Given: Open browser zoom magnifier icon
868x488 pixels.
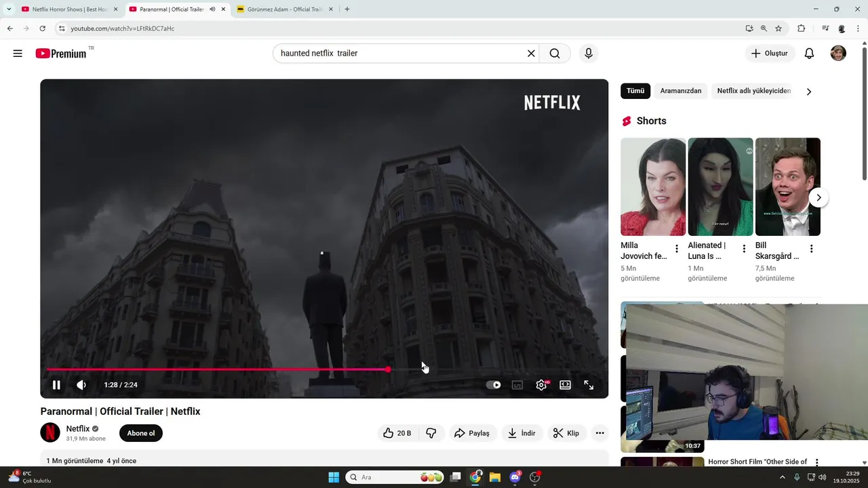Looking at the screenshot, I should click(x=764, y=28).
